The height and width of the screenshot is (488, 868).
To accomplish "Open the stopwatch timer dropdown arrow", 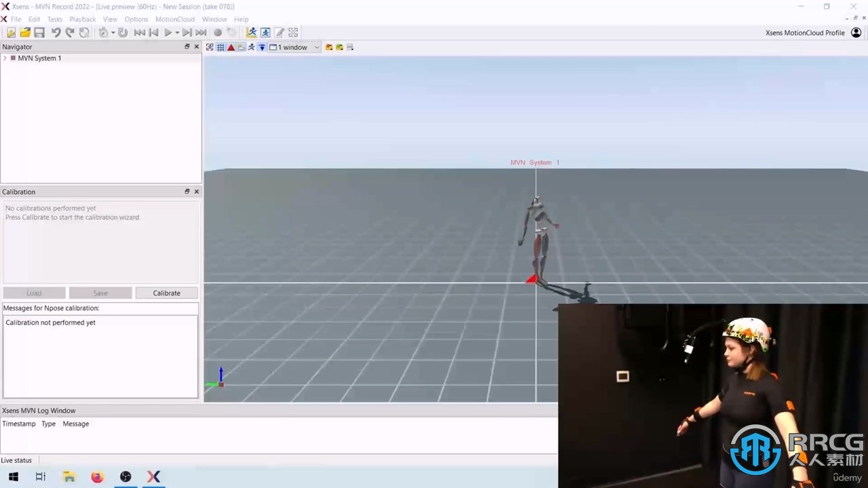I will (x=113, y=33).
